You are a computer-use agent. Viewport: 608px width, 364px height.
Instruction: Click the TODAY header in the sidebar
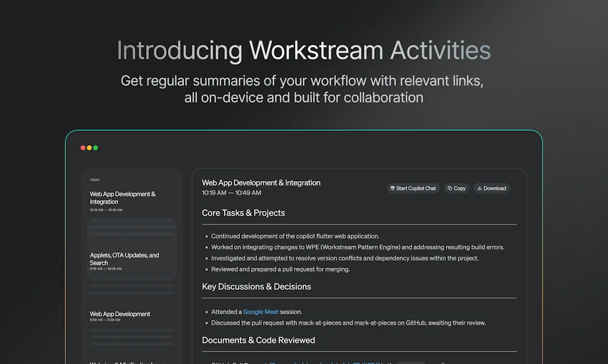click(94, 179)
